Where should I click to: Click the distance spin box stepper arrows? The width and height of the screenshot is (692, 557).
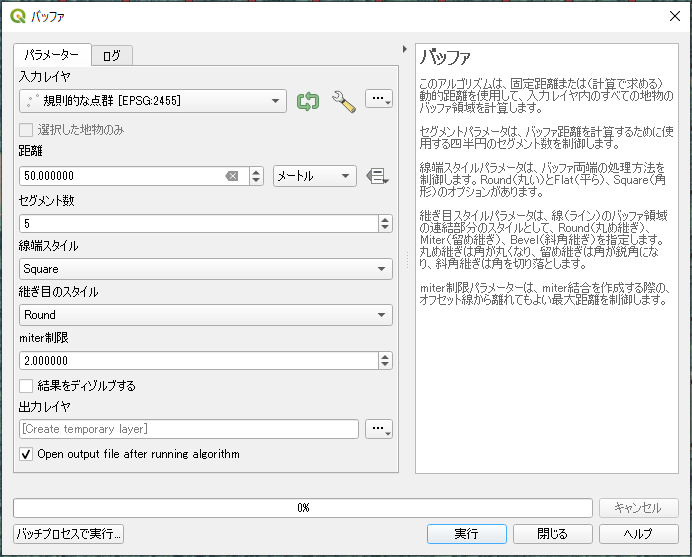256,176
